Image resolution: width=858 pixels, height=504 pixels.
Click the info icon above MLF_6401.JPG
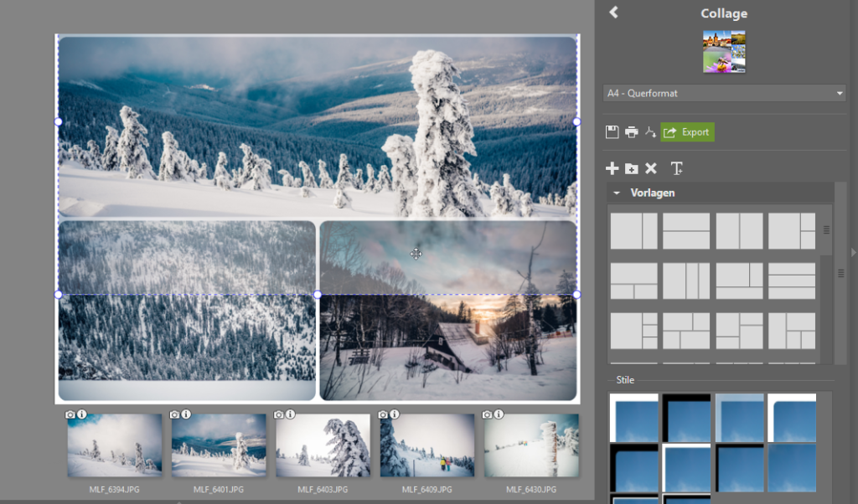[186, 414]
